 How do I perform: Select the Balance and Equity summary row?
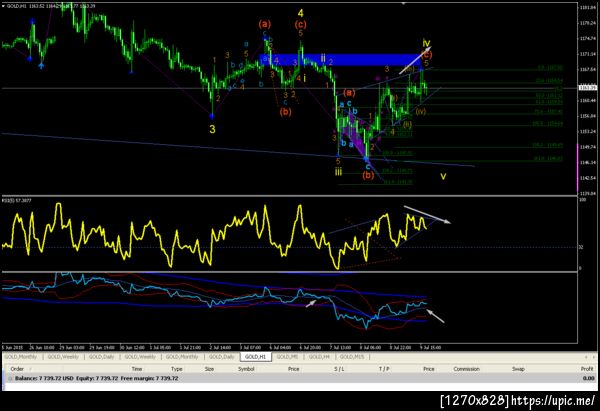tap(300, 378)
